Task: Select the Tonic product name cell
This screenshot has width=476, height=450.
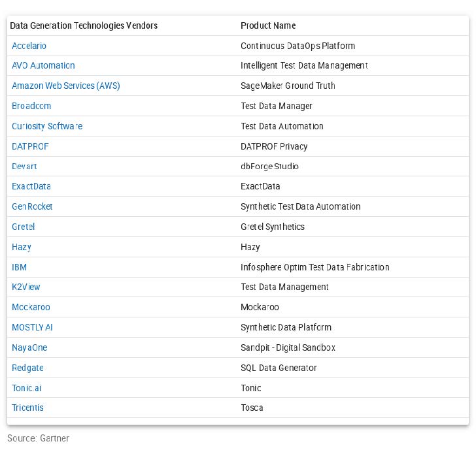Action: point(251,388)
